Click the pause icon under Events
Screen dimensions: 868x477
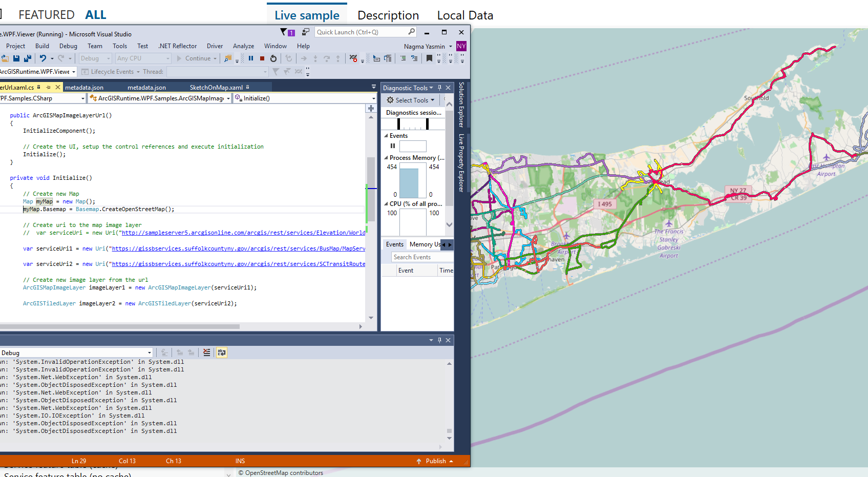[393, 146]
